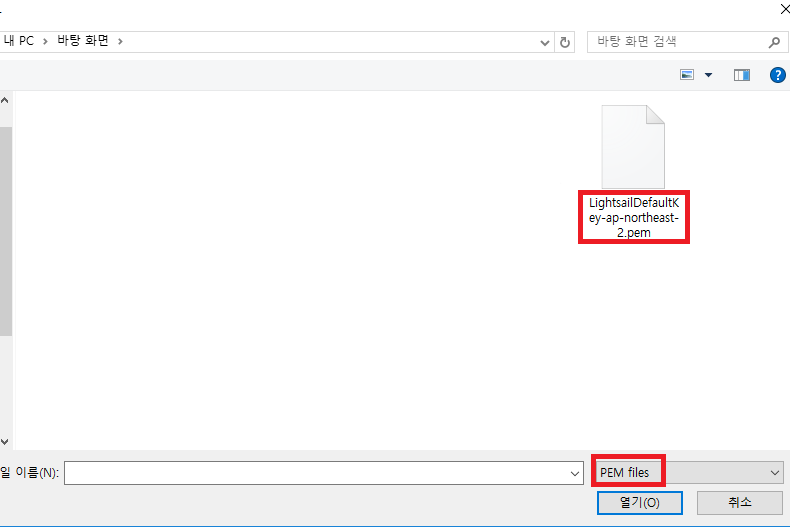Click the sidebar scrollbar down arrow
Screen dimensions: 790x527
click(x=5, y=442)
